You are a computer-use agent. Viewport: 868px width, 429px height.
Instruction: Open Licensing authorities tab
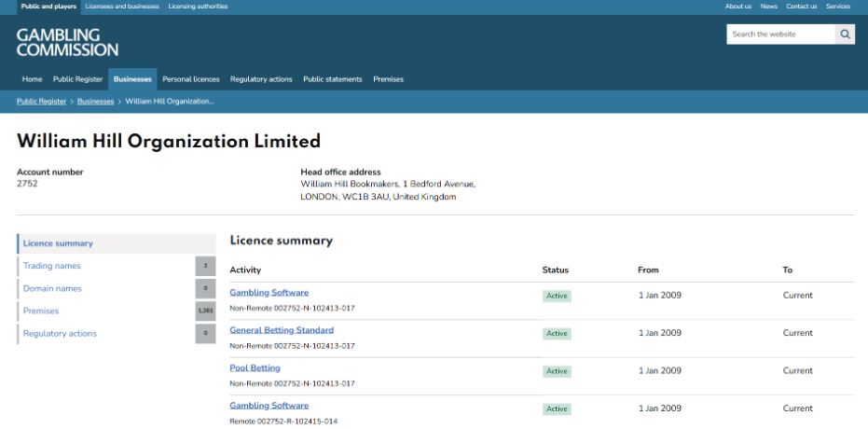point(198,7)
